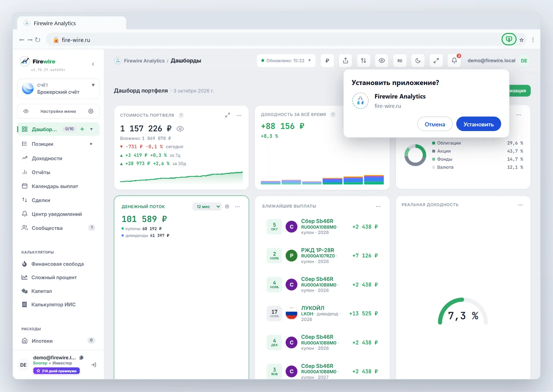
Task: Open Отчёты menu item
Action: tap(58, 172)
